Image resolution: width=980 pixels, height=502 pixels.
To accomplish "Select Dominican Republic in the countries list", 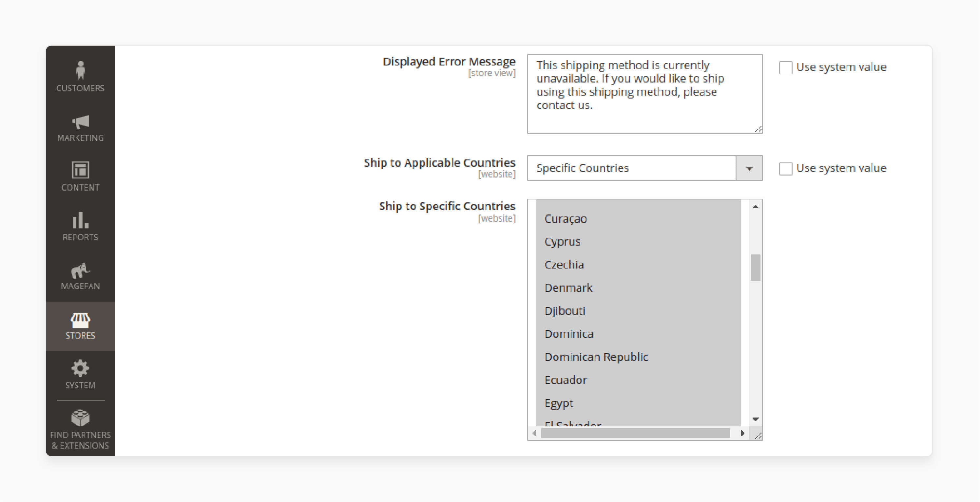I will pos(638,357).
